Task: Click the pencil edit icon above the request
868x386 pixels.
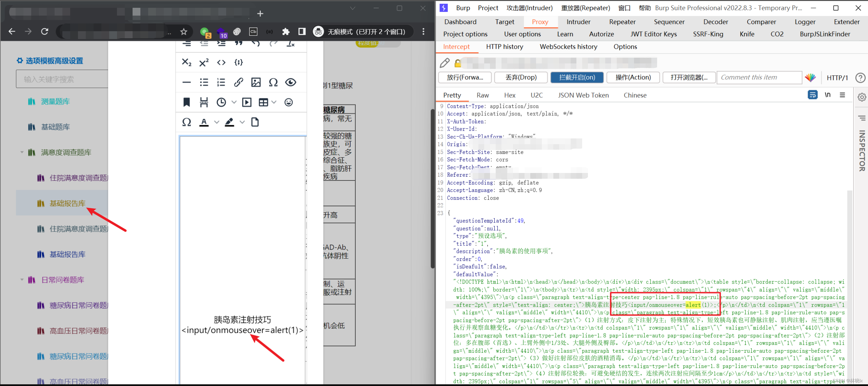Action: [445, 63]
